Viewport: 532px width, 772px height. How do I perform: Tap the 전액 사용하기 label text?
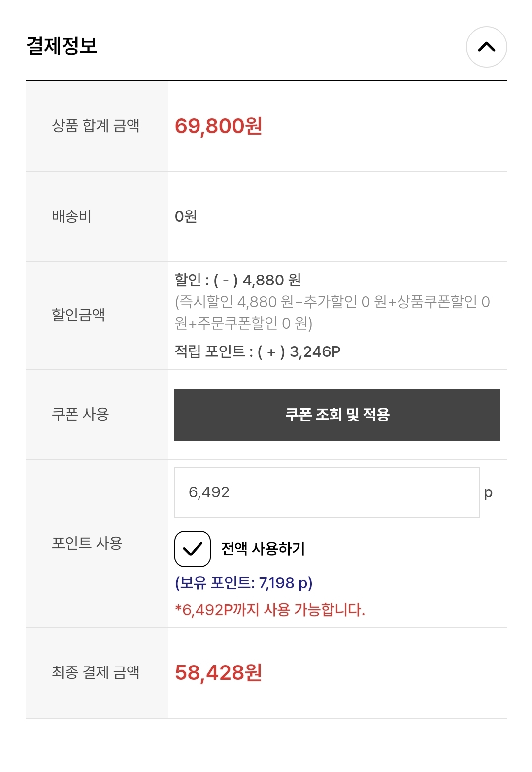tap(263, 549)
